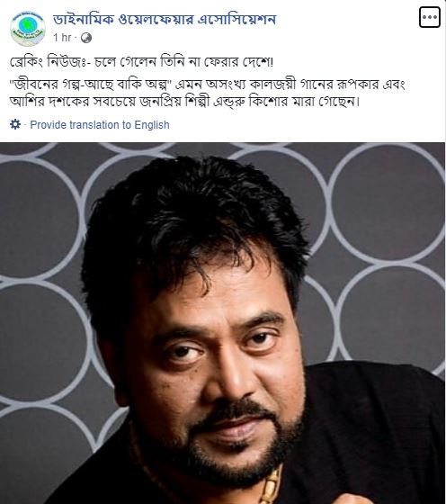Click "Provide translation to English" link
Viewport: 446px width, 504px height.
100,125
